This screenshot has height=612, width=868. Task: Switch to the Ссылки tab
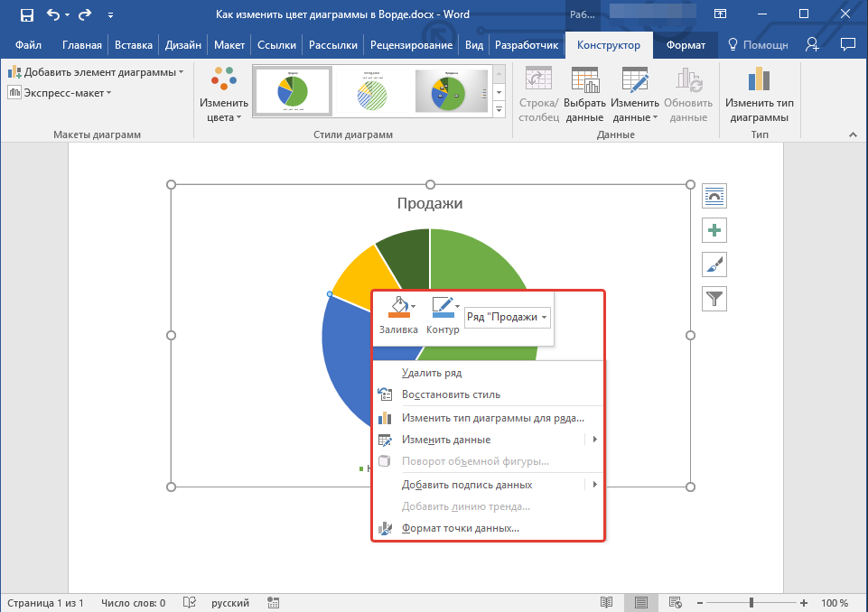tap(276, 45)
